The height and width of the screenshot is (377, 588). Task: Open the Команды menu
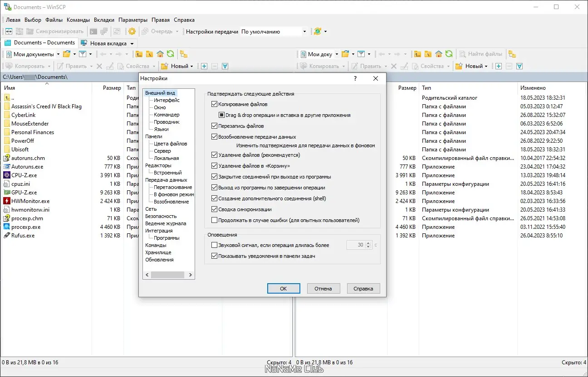click(78, 20)
